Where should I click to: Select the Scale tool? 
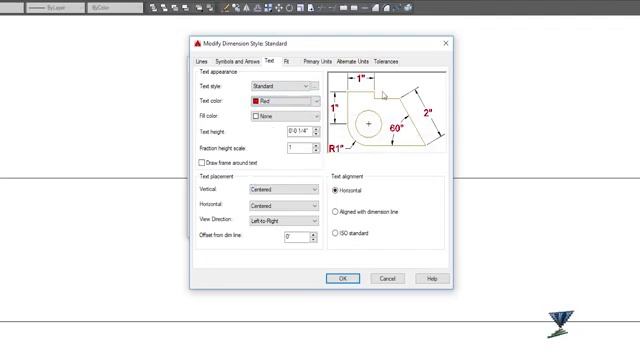(x=300, y=8)
